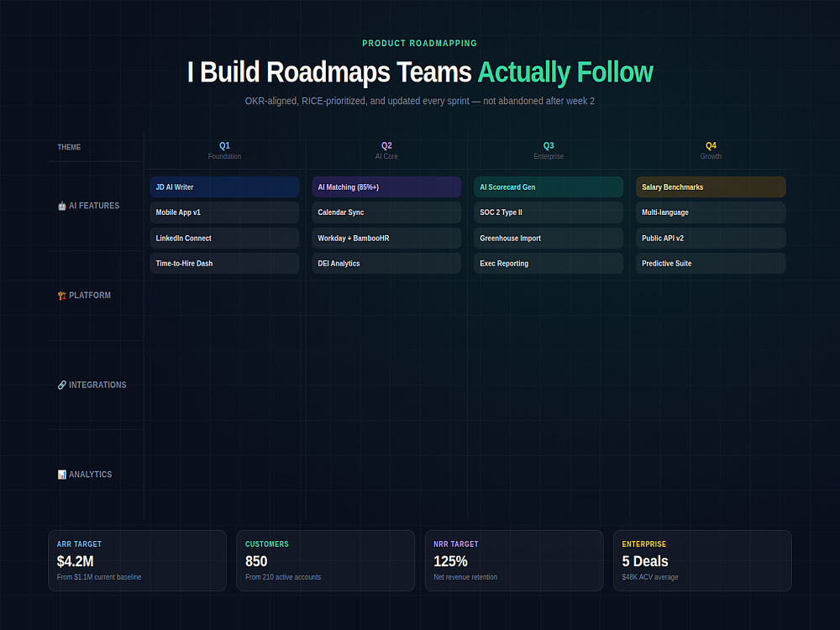Click the THEME column header
This screenshot has height=630, width=840.
[x=69, y=147]
